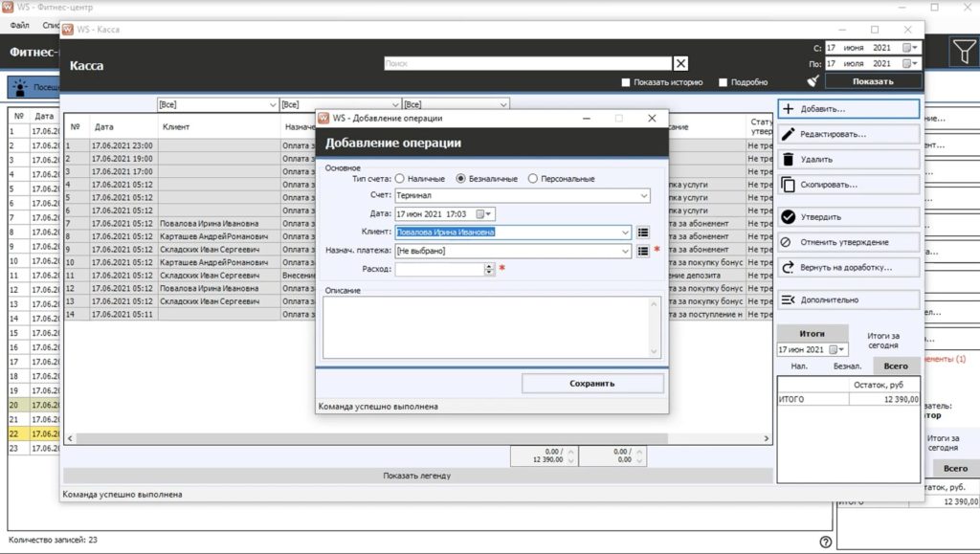Click the copy icon for Скопировать
The width and height of the screenshot is (980, 554).
[x=789, y=185]
